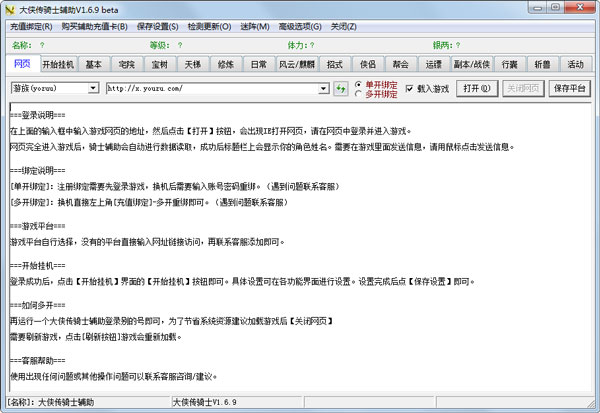Click the 保存平台 button

571,88
